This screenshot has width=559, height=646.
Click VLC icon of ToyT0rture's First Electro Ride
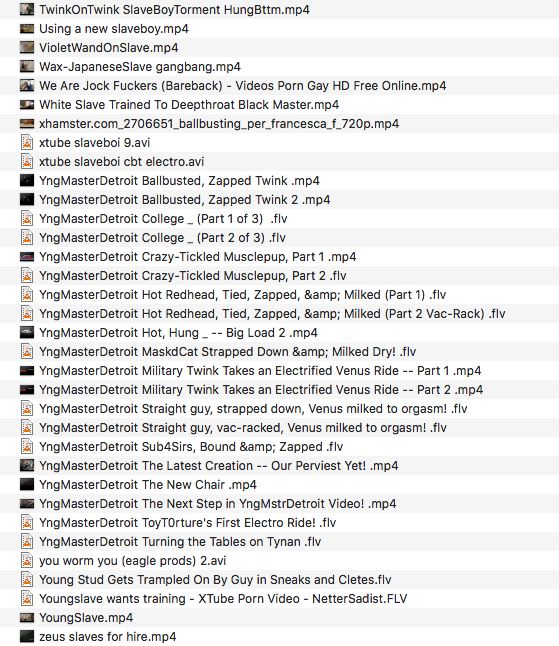27,522
